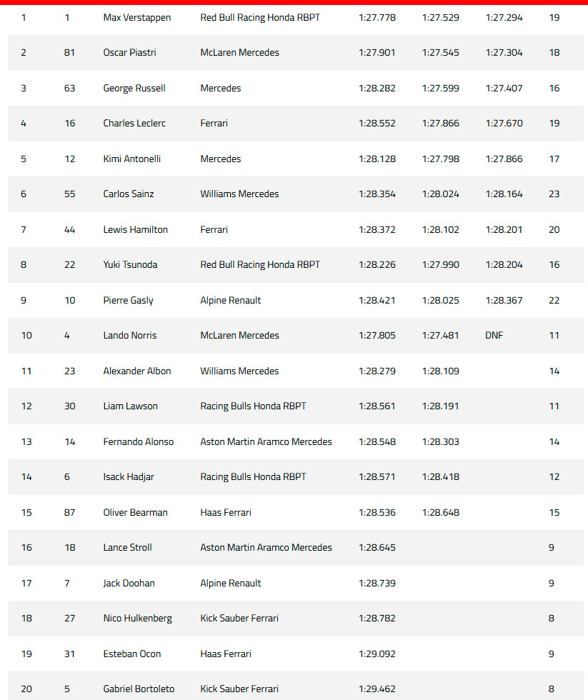Image resolution: width=588 pixels, height=700 pixels.
Task: Select Lando Norris's DNF result
Action: 494,336
